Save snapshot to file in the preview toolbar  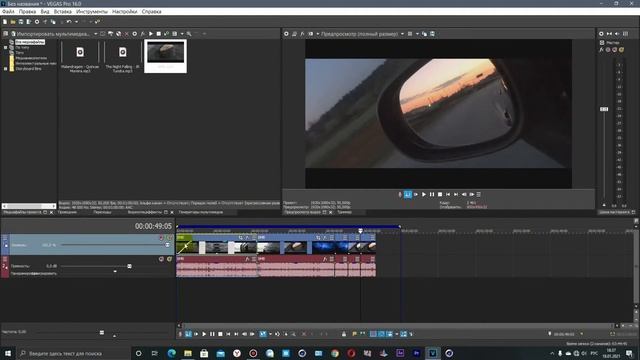click(x=432, y=34)
